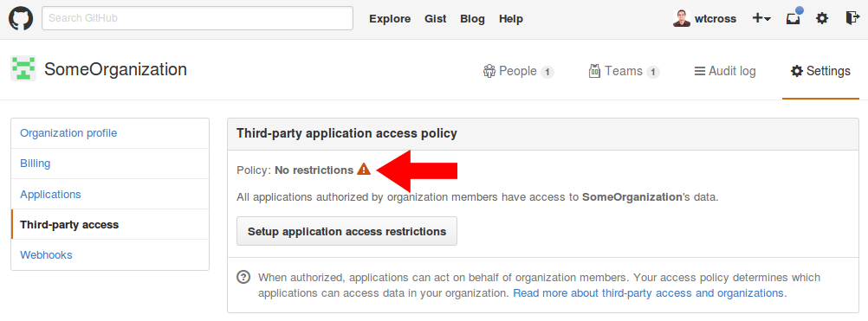
Task: Select the organization Settings tab
Action: coord(820,71)
